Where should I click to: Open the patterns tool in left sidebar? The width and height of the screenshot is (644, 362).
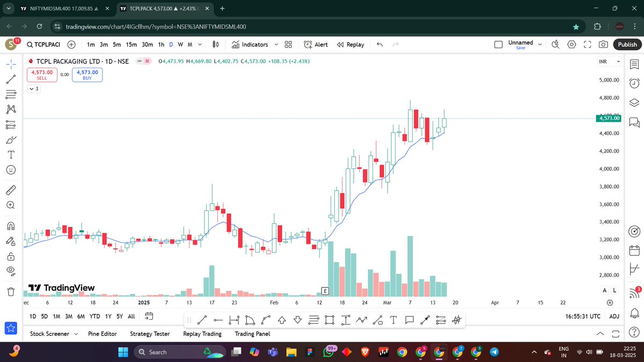(11, 109)
